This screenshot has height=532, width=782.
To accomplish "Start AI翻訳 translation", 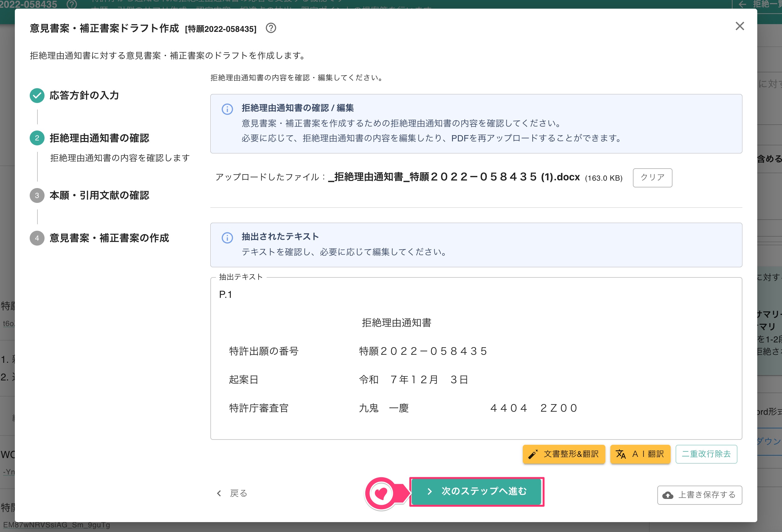I will 640,454.
